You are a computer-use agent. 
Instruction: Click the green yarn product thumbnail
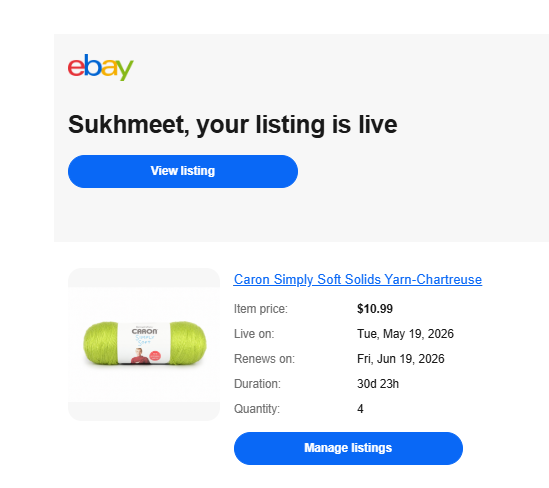pyautogui.click(x=144, y=344)
